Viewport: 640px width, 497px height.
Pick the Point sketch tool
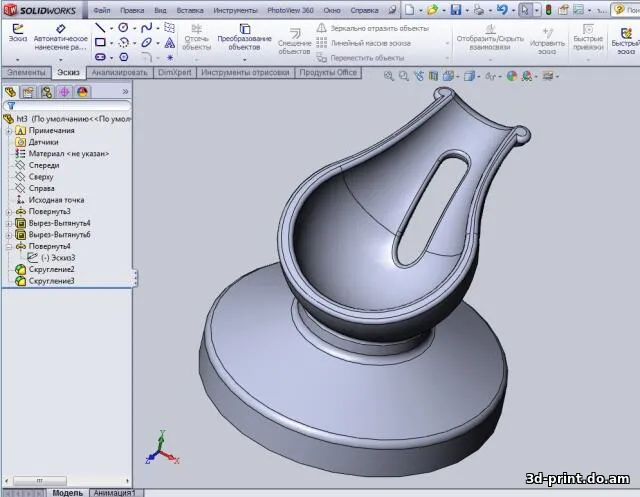170,58
